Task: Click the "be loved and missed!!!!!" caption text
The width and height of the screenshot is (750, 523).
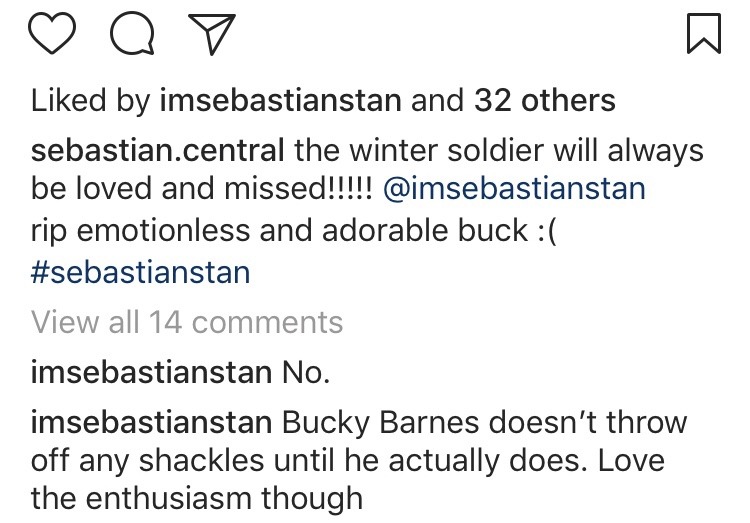Action: tap(204, 187)
